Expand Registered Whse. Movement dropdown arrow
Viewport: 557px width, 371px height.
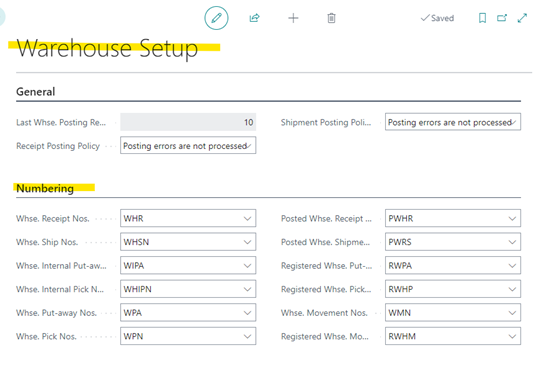click(512, 336)
